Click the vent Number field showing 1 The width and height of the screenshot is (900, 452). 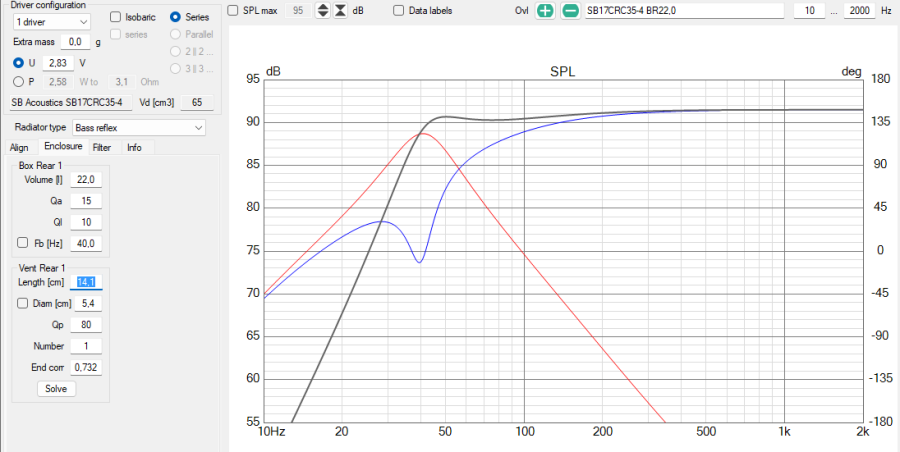pos(86,346)
